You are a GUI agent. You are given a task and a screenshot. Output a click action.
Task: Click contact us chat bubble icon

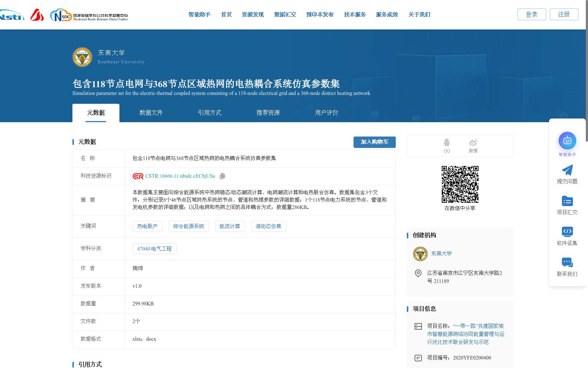567,262
